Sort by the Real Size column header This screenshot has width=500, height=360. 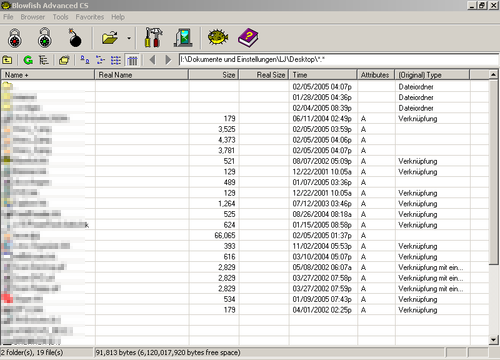tap(264, 75)
